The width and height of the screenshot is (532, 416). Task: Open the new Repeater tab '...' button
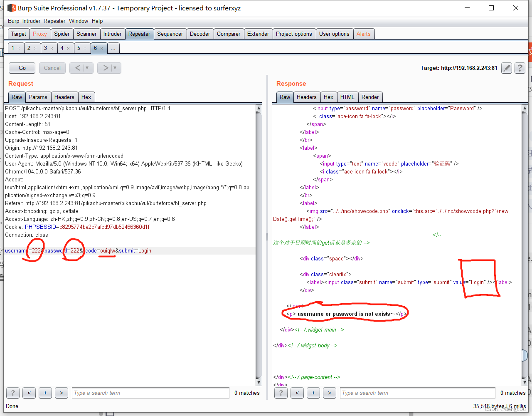(x=113, y=48)
